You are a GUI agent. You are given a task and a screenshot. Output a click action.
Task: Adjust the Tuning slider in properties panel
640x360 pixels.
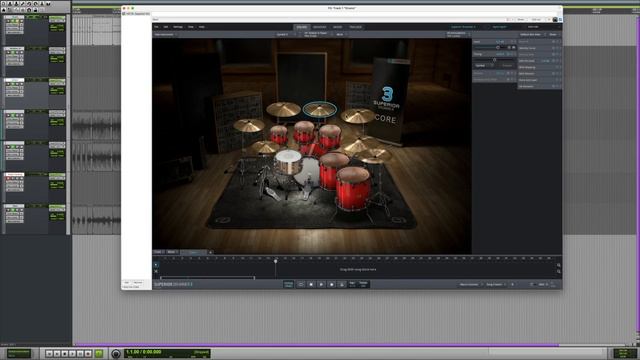click(495, 60)
